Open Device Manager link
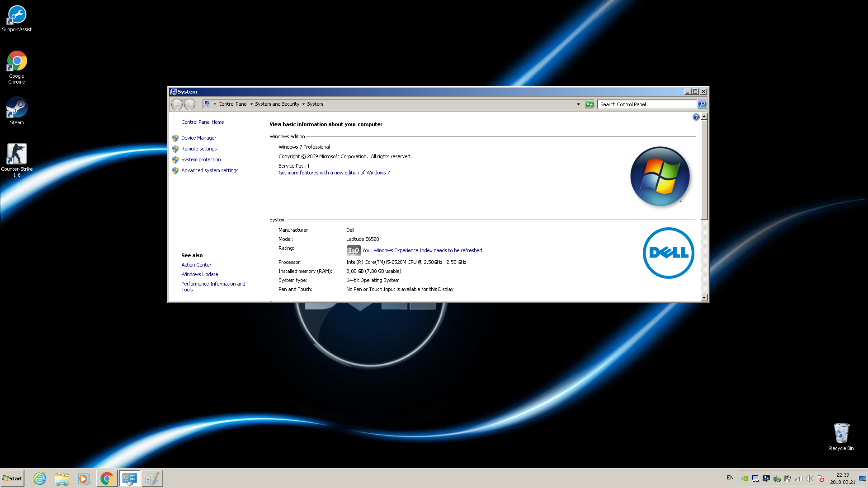Viewport: 868px width, 488px height. click(198, 138)
